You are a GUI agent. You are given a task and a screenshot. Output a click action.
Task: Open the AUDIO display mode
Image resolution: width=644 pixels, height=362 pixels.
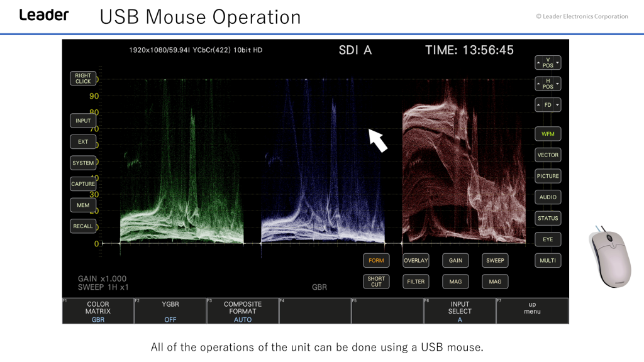pos(548,197)
